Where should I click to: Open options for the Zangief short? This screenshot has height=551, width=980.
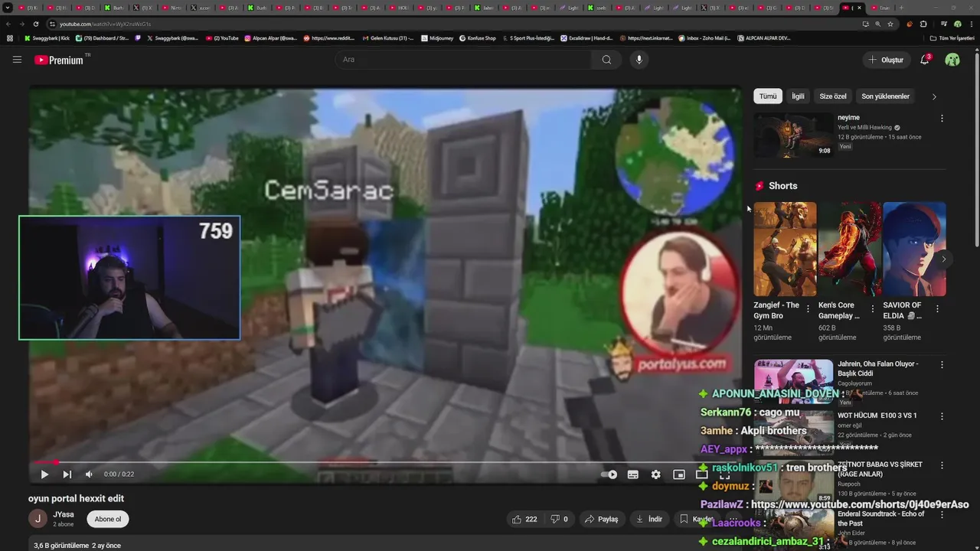[808, 309]
